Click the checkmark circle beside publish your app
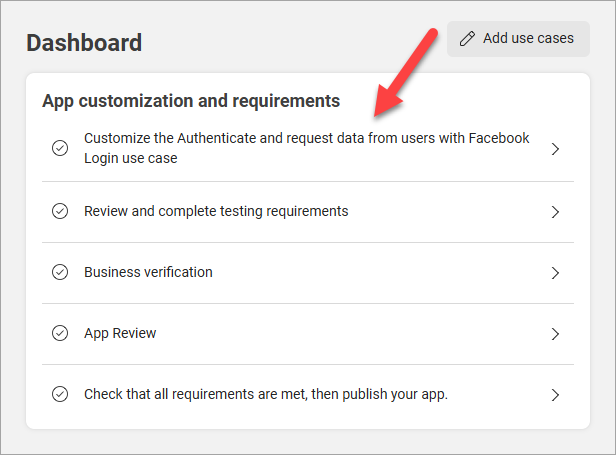 point(60,394)
